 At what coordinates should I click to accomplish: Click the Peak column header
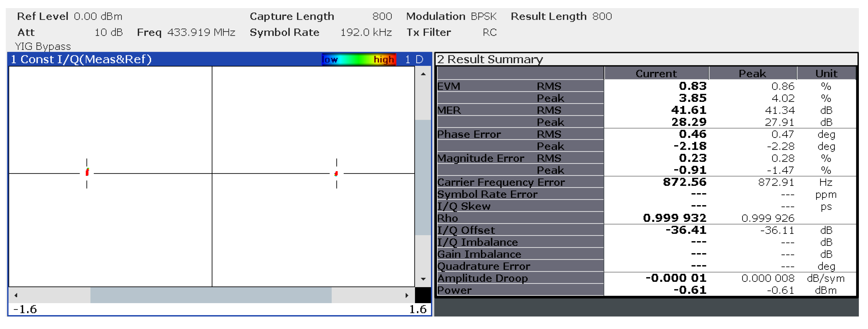(752, 73)
